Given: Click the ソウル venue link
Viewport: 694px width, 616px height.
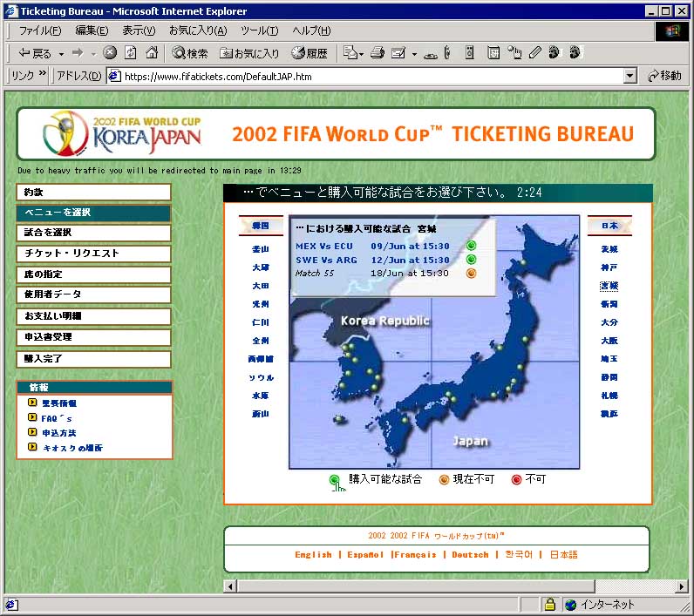Looking at the screenshot, I should click(261, 377).
